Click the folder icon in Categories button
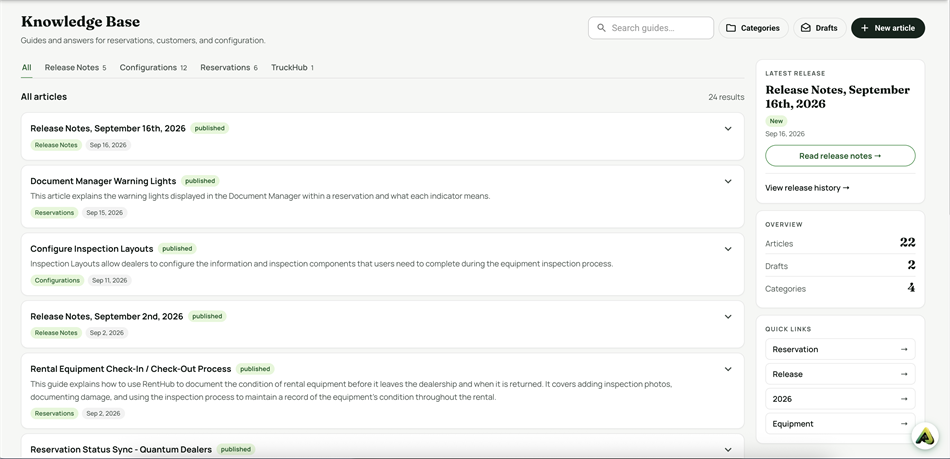This screenshot has height=459, width=950. pyautogui.click(x=731, y=28)
